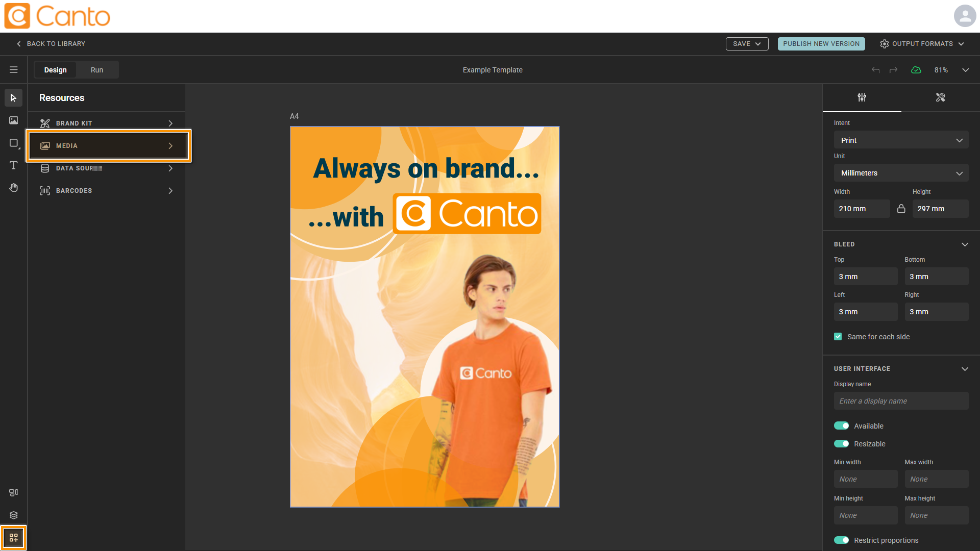Select the image frame tool
The height and width of the screenshot is (551, 980).
(x=14, y=120)
